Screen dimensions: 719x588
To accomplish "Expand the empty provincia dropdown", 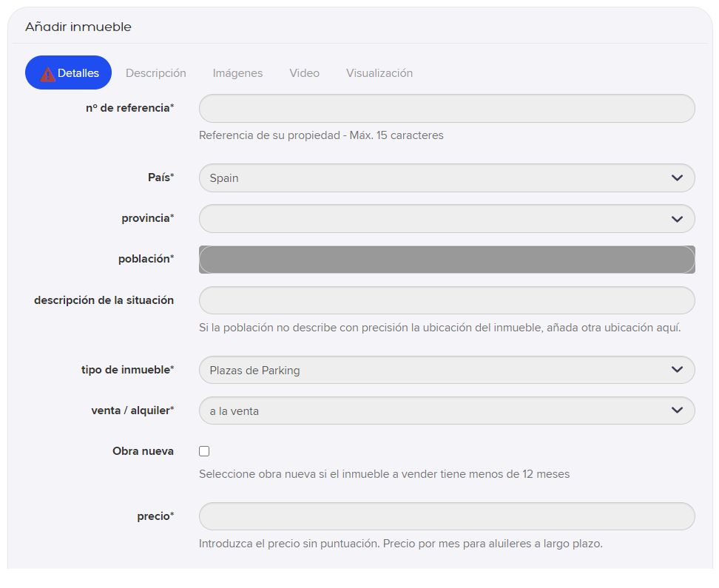I will (447, 219).
